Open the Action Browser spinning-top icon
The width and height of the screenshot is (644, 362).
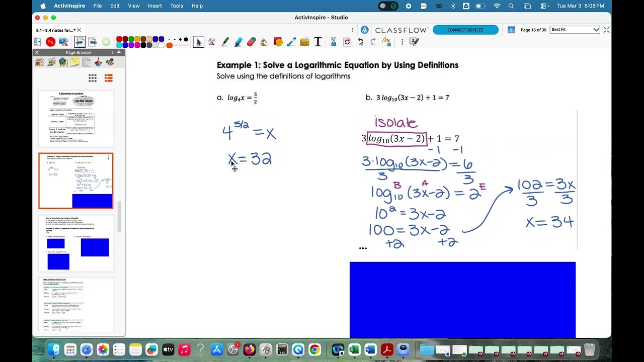98,62
